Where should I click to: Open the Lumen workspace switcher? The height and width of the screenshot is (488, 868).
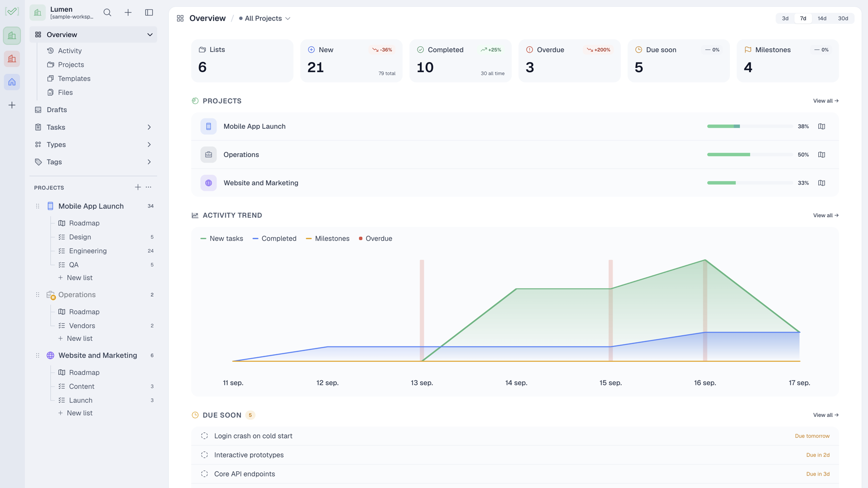point(62,13)
